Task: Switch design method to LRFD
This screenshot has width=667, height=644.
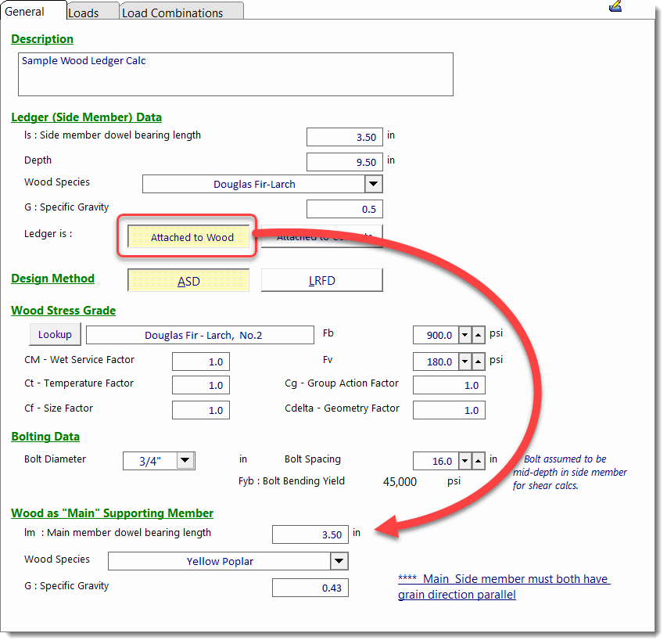Action: (x=321, y=281)
